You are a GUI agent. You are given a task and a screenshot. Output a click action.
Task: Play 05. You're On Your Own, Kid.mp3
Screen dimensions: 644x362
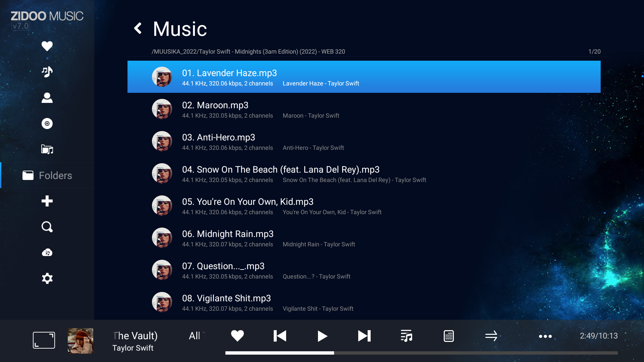point(364,205)
